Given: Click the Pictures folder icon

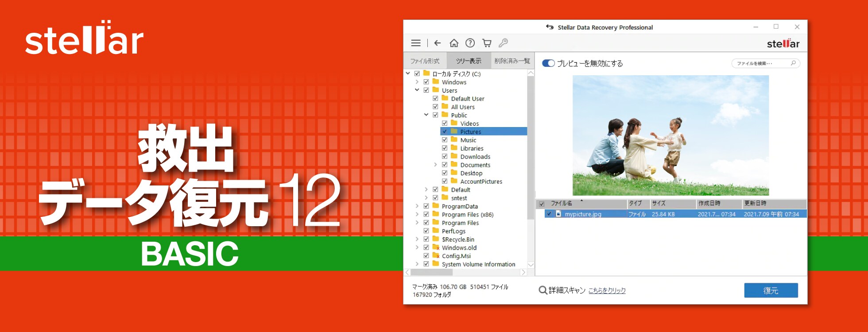Looking at the screenshot, I should tap(454, 131).
